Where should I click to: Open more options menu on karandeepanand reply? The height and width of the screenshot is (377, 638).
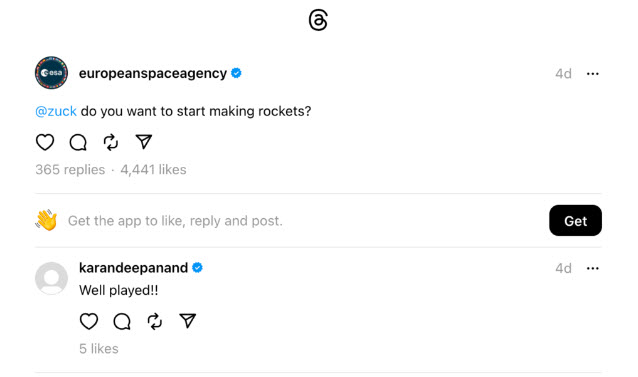click(592, 268)
